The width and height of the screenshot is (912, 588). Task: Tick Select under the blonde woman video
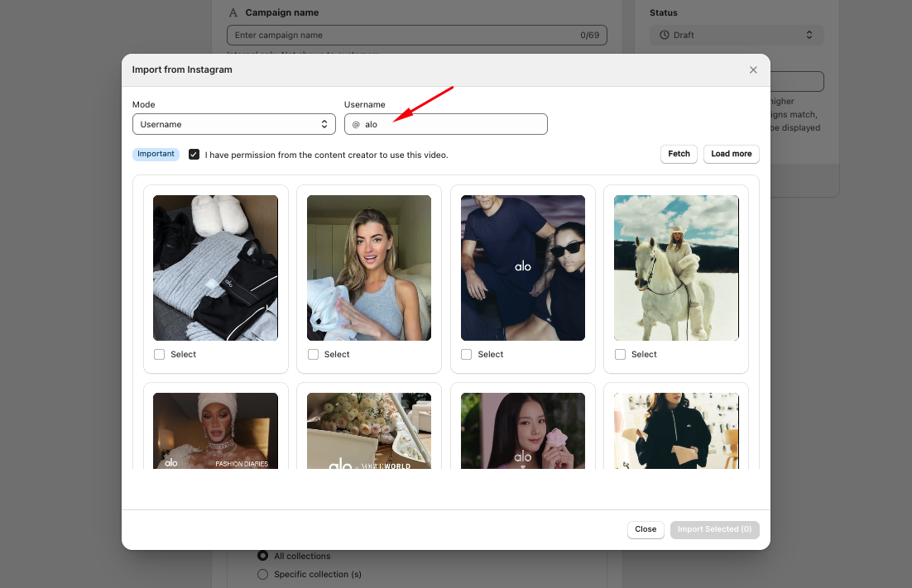(x=313, y=355)
